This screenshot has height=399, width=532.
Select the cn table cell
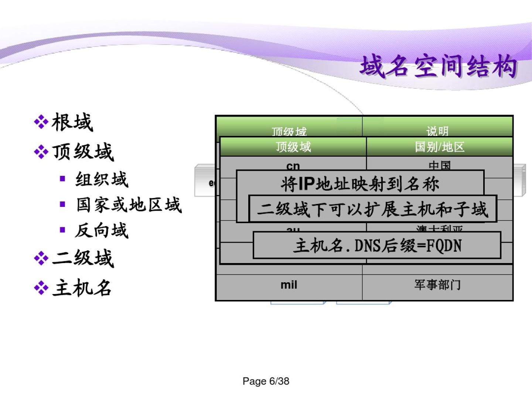(x=293, y=165)
